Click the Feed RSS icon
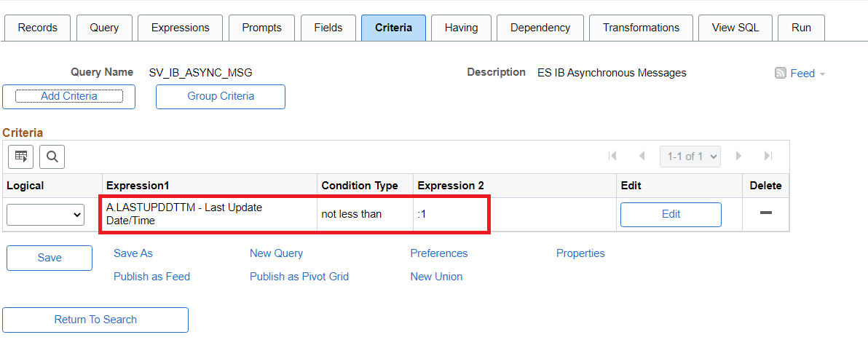868x356 pixels. [x=781, y=73]
